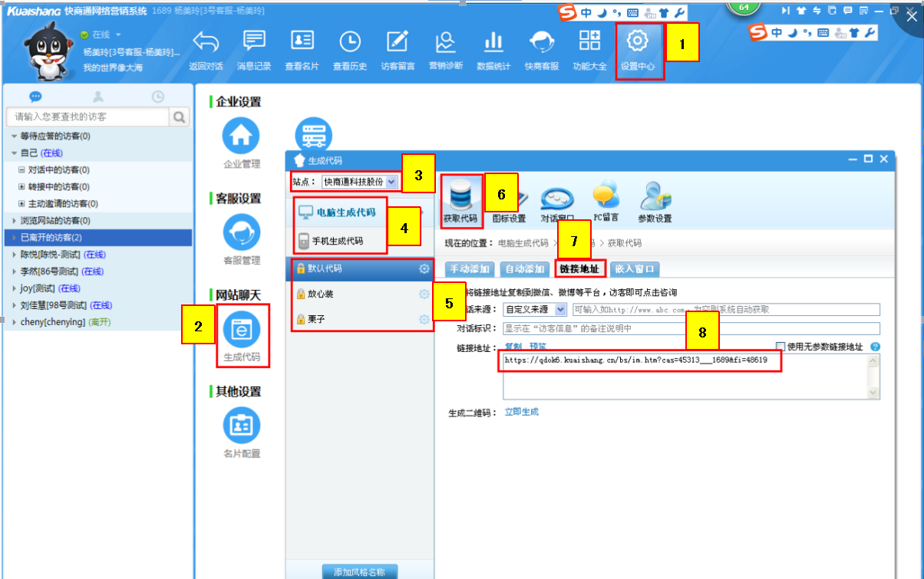Click the 立即生成 QR code link
Screen dimensions: 924x579
pos(521,412)
